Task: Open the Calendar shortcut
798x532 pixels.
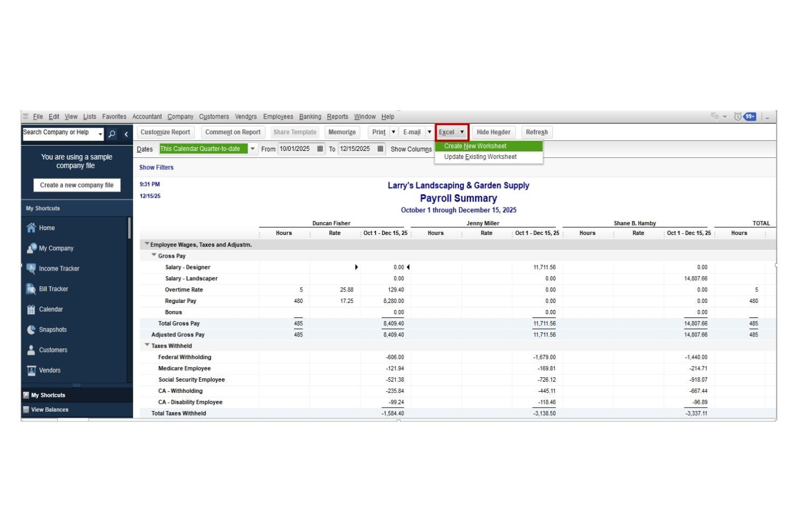Action: click(x=50, y=309)
